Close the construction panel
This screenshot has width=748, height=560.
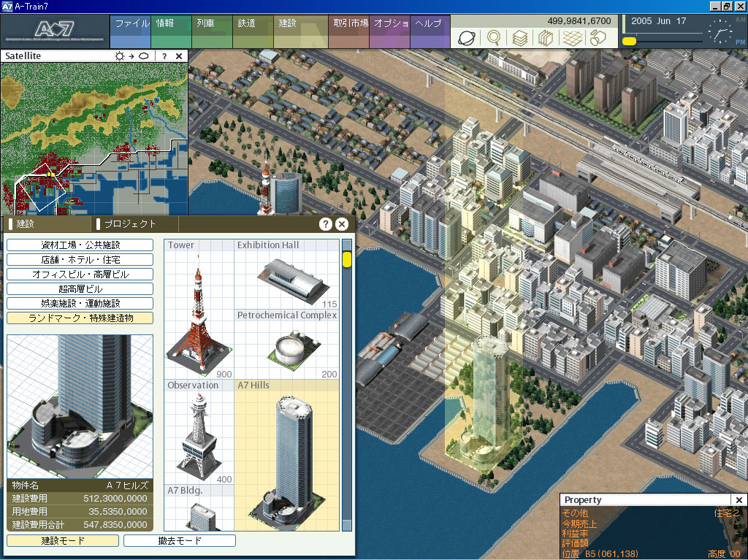coord(341,224)
